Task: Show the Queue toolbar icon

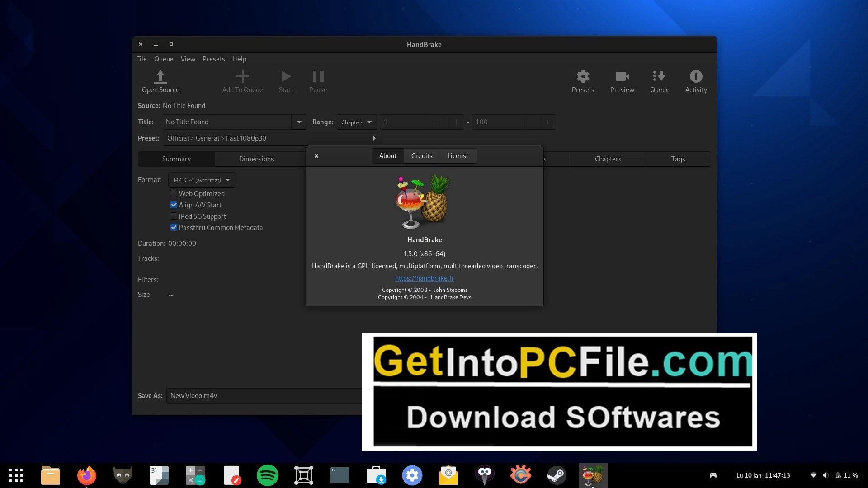Action: tap(659, 76)
